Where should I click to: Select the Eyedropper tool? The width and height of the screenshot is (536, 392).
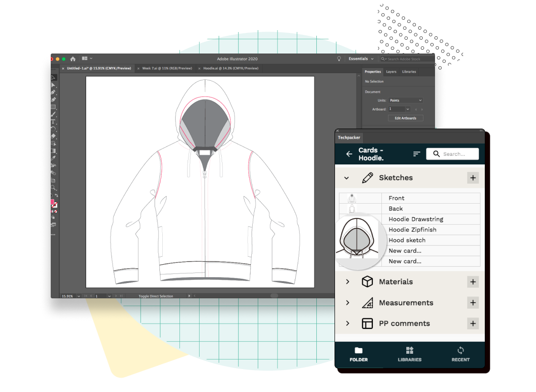[x=54, y=158]
